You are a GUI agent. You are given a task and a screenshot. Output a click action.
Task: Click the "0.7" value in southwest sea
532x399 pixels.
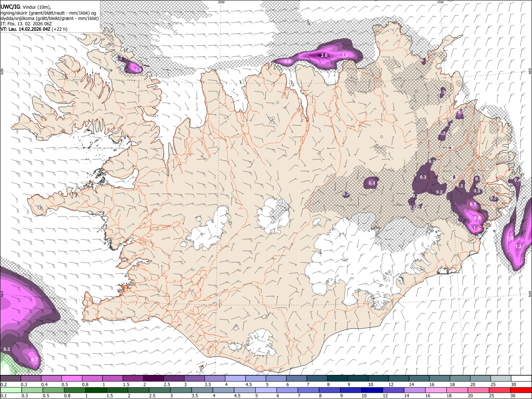[34, 360]
